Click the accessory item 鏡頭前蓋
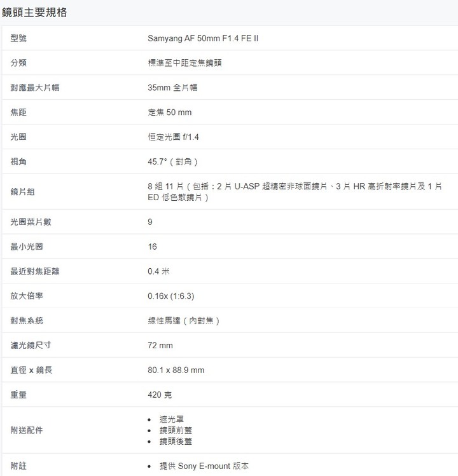This screenshot has height=476, width=458. [176, 430]
